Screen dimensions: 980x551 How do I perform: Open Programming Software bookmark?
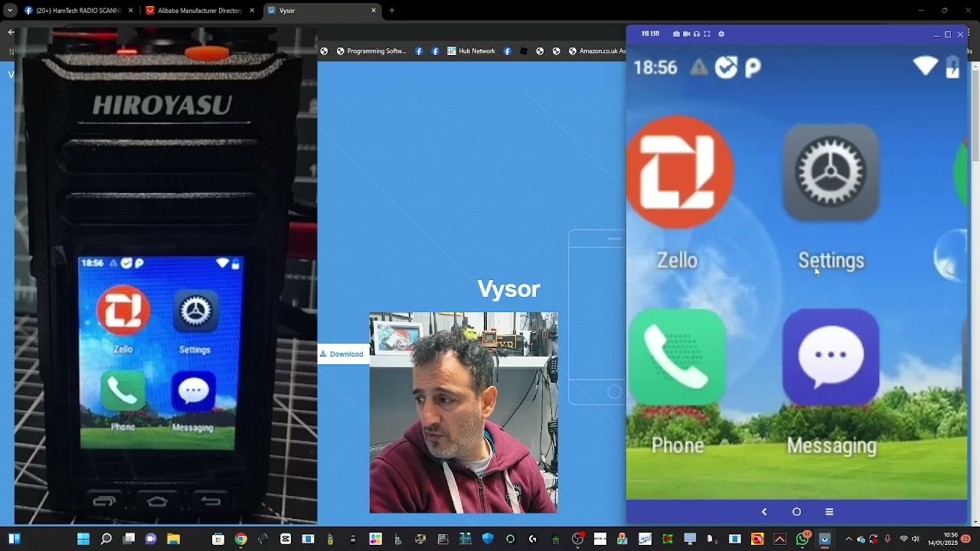click(371, 51)
